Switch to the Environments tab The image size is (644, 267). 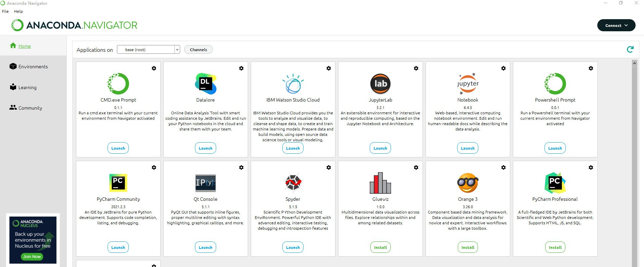(33, 66)
